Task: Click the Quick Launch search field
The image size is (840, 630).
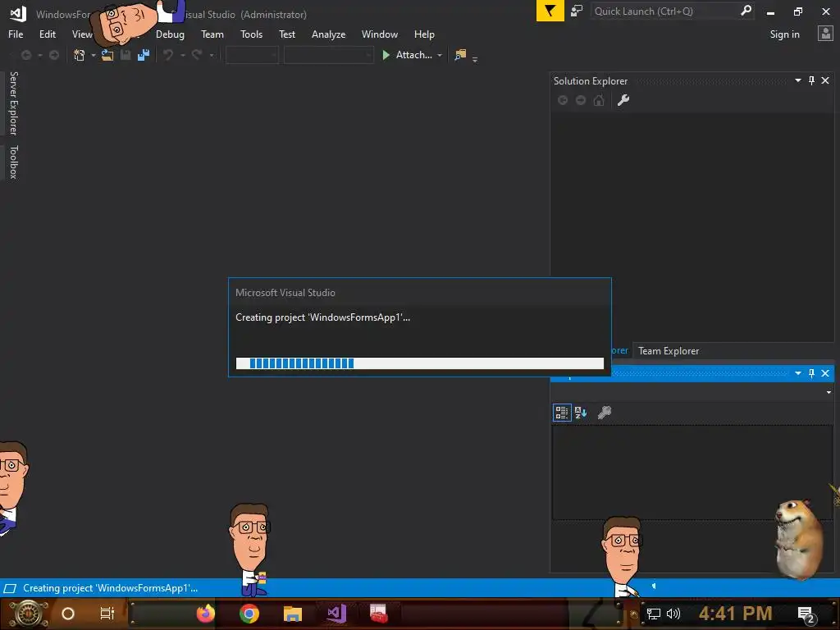Action: tap(664, 11)
